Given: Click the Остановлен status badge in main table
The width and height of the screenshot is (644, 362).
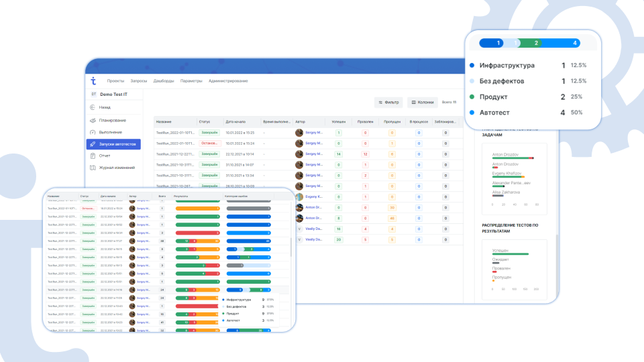Looking at the screenshot, I should click(209, 143).
